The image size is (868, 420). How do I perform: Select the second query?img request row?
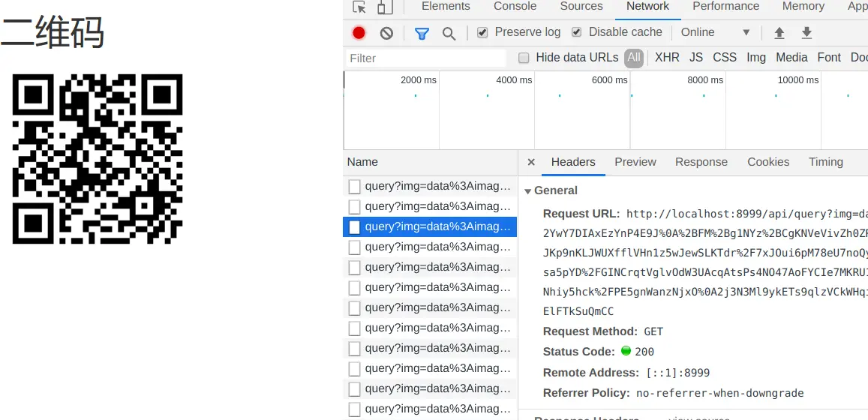pyautogui.click(x=430, y=207)
